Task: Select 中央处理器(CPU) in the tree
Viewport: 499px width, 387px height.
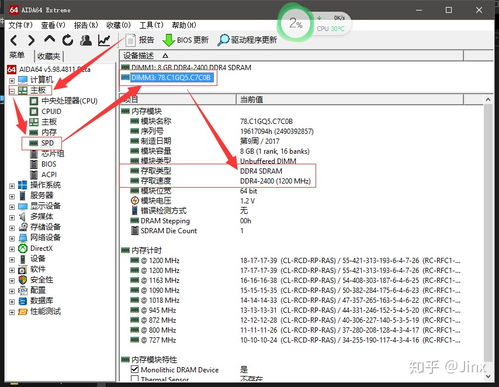Action: 69,101
